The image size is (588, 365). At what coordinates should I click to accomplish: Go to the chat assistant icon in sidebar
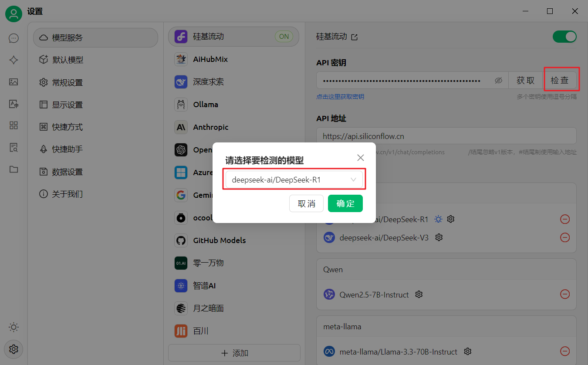[14, 38]
